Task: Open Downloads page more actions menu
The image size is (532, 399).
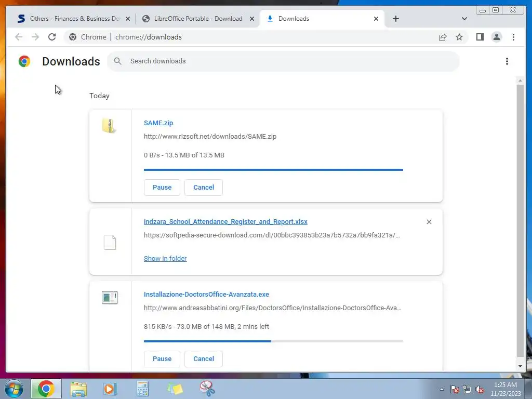Action: coord(507,61)
